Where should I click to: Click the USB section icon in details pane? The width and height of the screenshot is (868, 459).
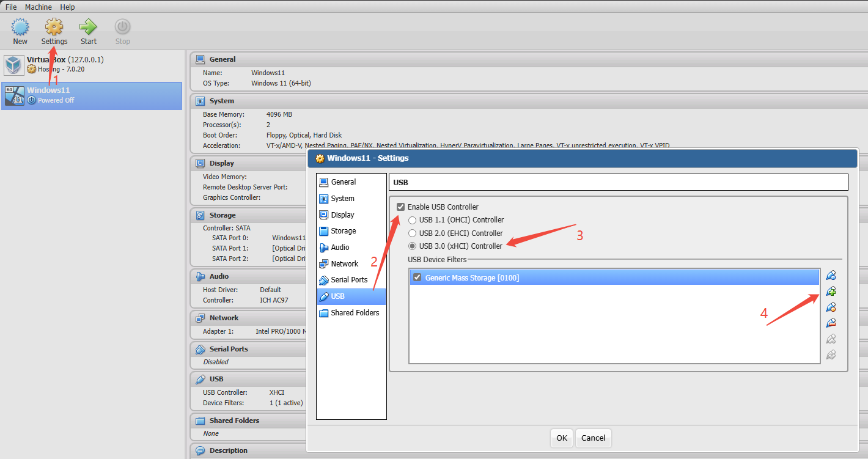coord(200,379)
